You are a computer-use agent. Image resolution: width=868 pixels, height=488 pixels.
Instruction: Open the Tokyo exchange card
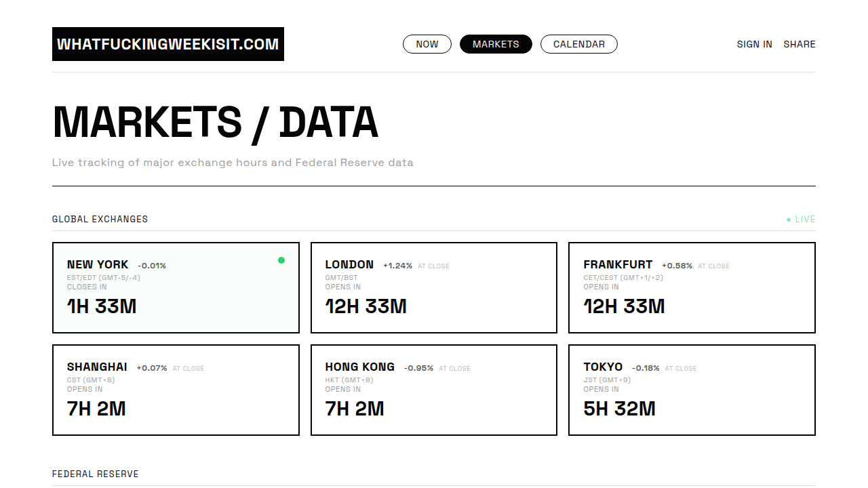pos(692,390)
